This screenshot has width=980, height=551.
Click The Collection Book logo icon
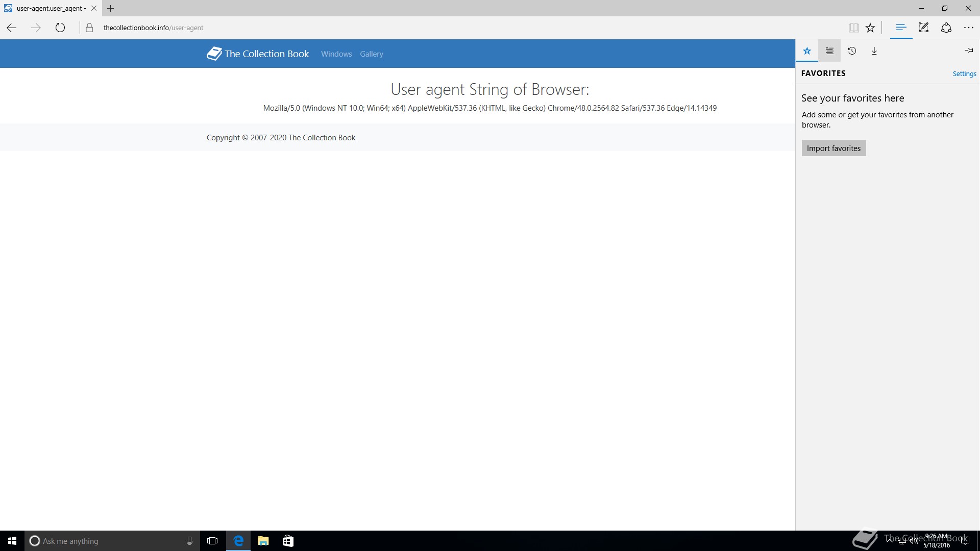(214, 54)
